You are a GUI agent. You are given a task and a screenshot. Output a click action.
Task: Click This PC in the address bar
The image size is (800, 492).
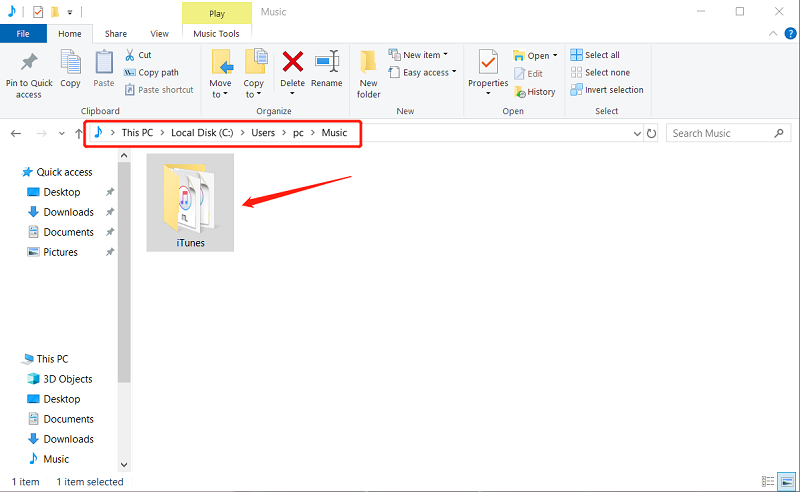pyautogui.click(x=137, y=133)
